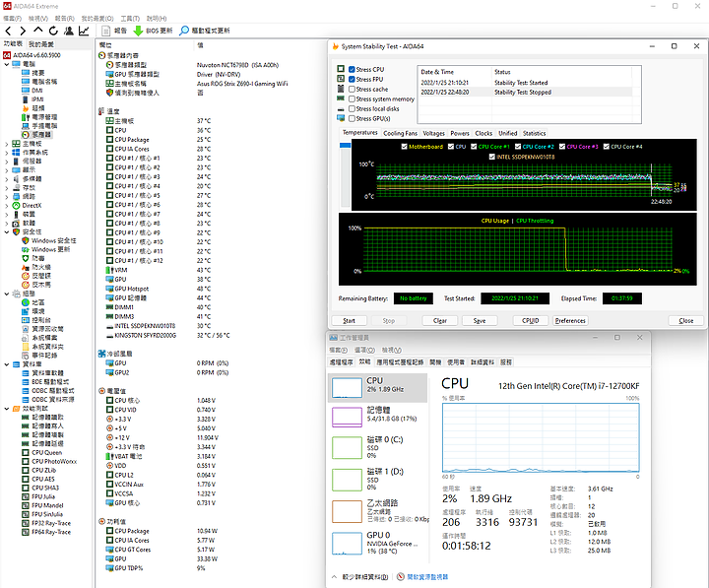The width and height of the screenshot is (709, 588).
Task: Refresh the AIDA64 sensor page
Action: 53,31
